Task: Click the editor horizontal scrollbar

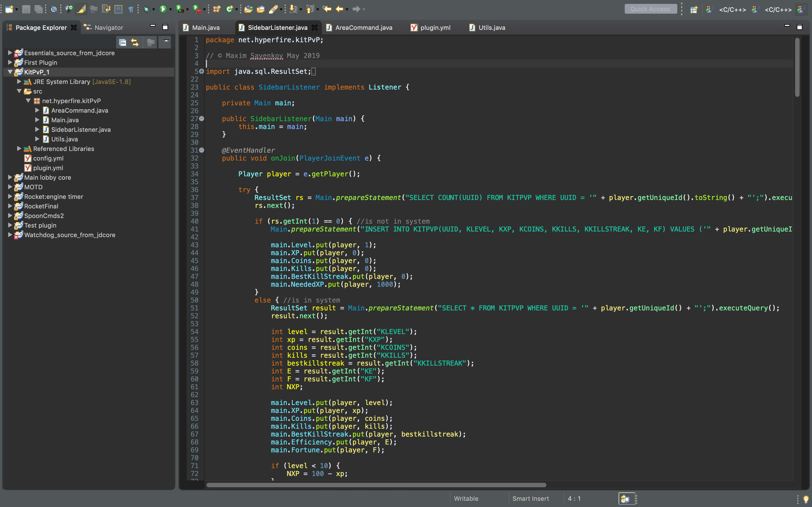Action: (376, 485)
